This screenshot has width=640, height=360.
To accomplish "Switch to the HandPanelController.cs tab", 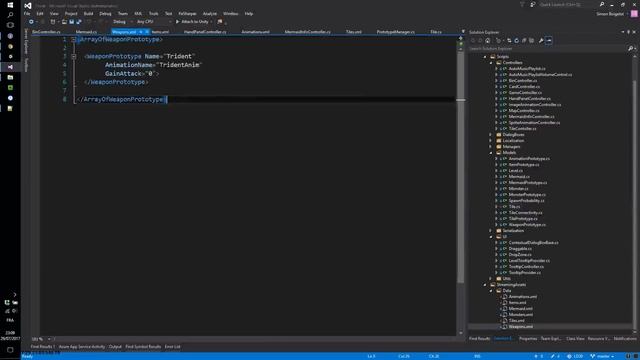I will pos(205,32).
